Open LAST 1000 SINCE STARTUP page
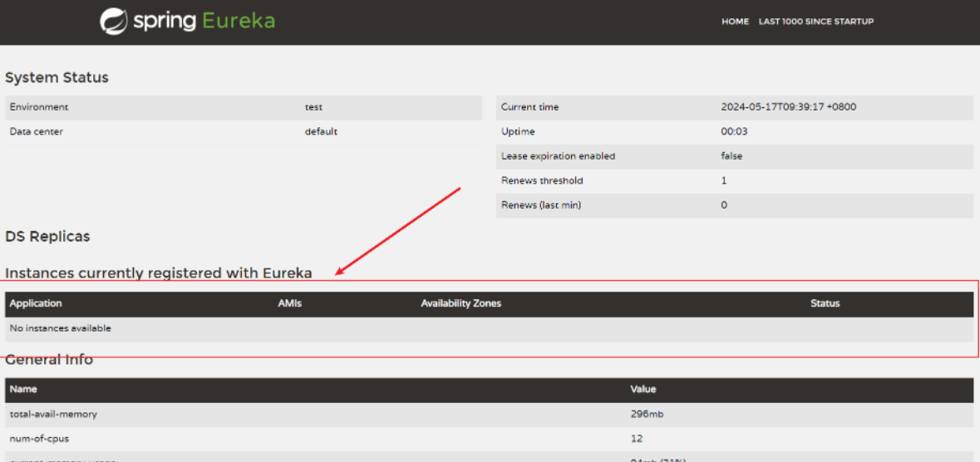 tap(815, 22)
